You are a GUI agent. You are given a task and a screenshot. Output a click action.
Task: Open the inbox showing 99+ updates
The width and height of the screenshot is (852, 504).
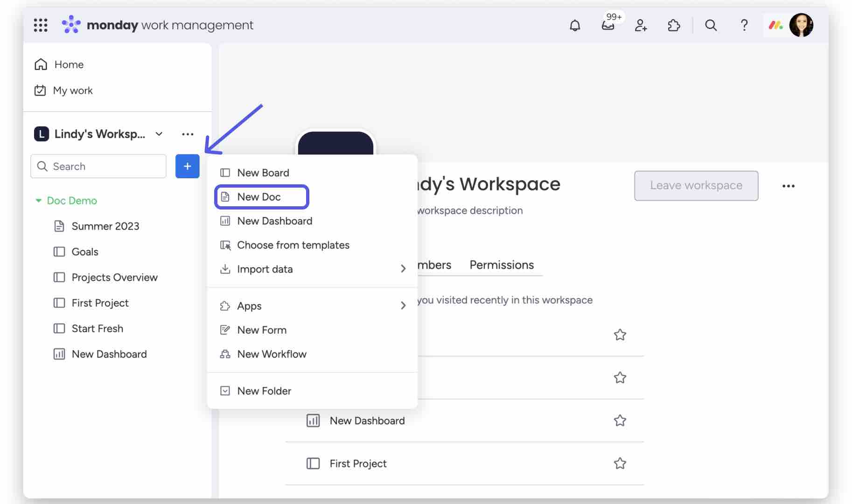pyautogui.click(x=608, y=26)
